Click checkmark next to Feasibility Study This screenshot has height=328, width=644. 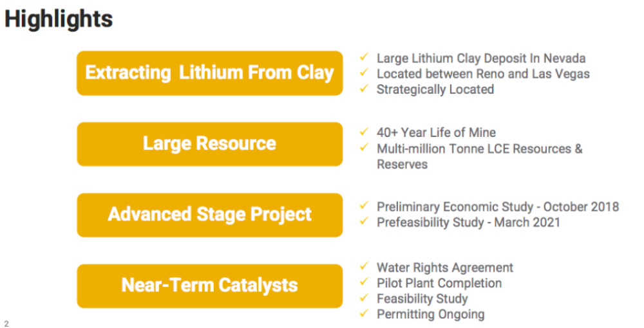click(x=364, y=297)
